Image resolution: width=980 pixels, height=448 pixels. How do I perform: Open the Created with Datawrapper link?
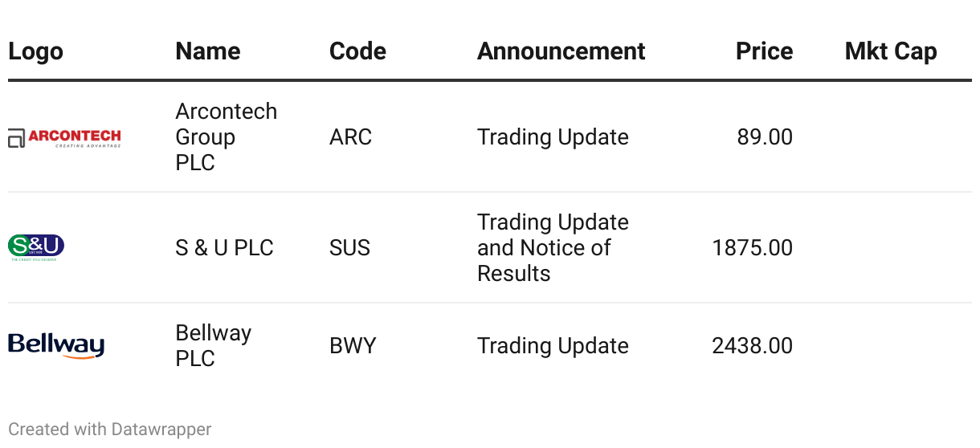tap(110, 430)
